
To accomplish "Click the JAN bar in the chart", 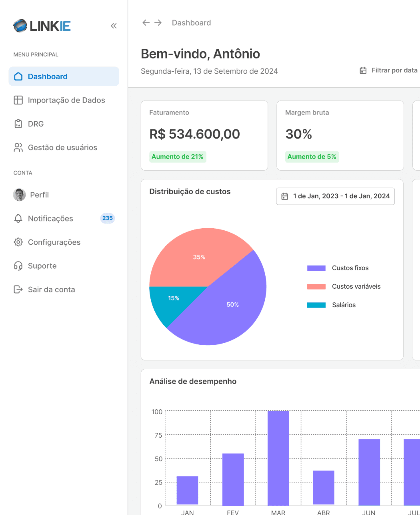I will coord(188,491).
